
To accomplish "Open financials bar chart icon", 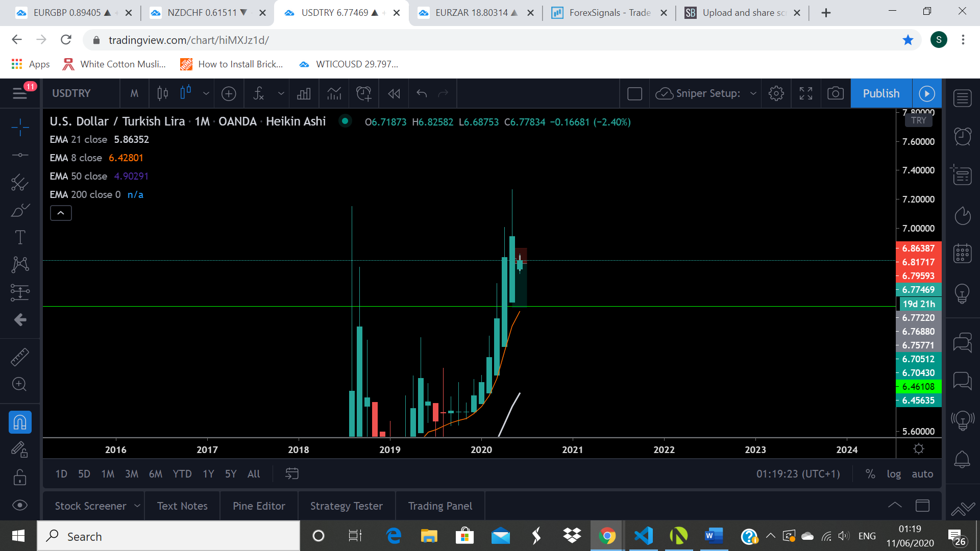I will [x=304, y=93].
